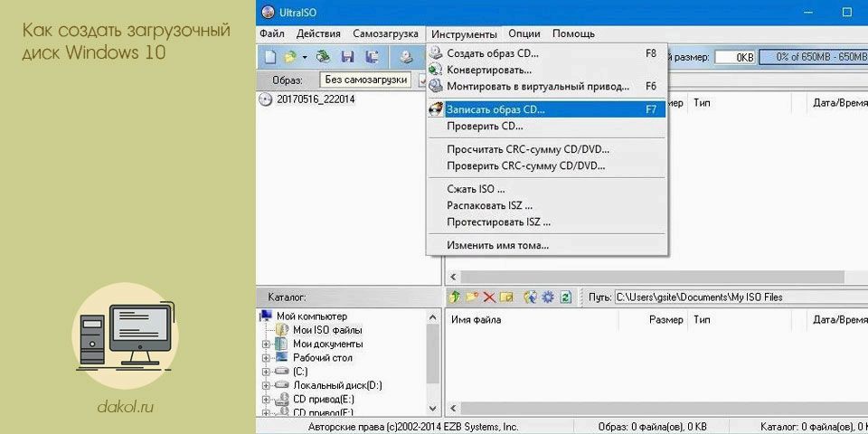
Task: Open the Самозагрузка menu
Action: pyautogui.click(x=385, y=33)
